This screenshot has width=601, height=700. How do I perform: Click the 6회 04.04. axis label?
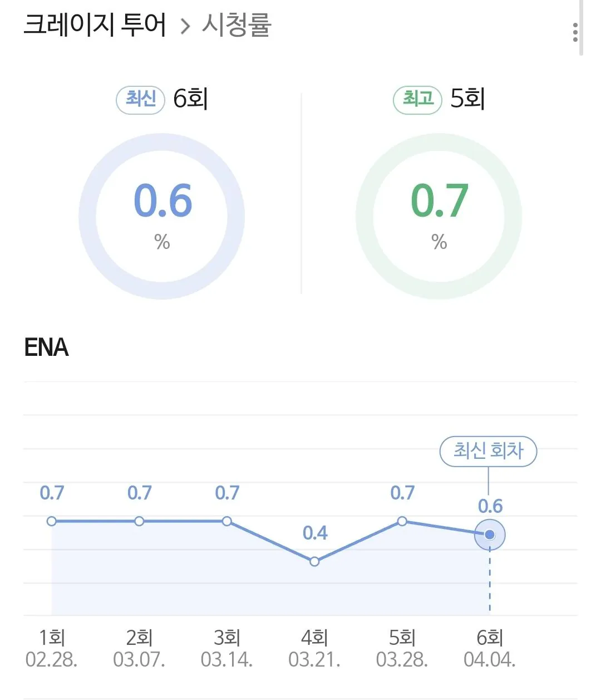[490, 649]
